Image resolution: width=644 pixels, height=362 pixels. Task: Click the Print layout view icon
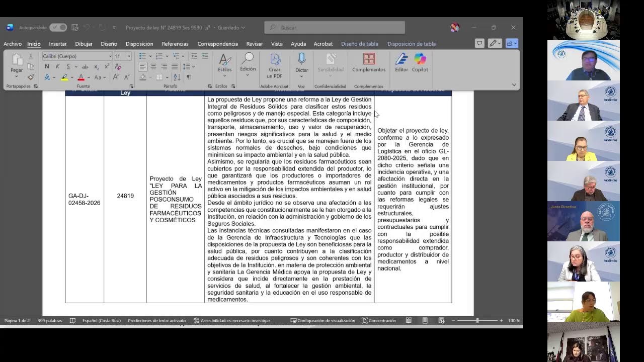425,320
